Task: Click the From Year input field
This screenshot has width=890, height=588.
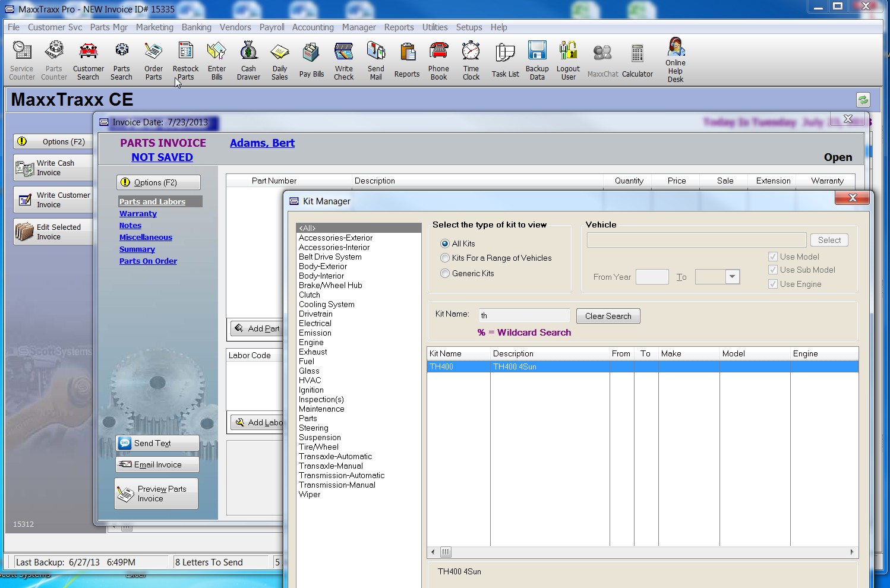Action: (x=652, y=277)
